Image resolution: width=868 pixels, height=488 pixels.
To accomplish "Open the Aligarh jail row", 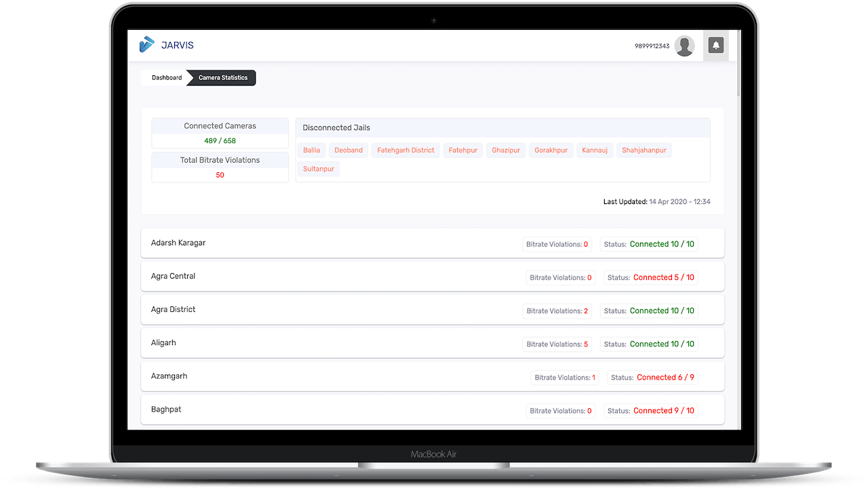I will pos(433,343).
